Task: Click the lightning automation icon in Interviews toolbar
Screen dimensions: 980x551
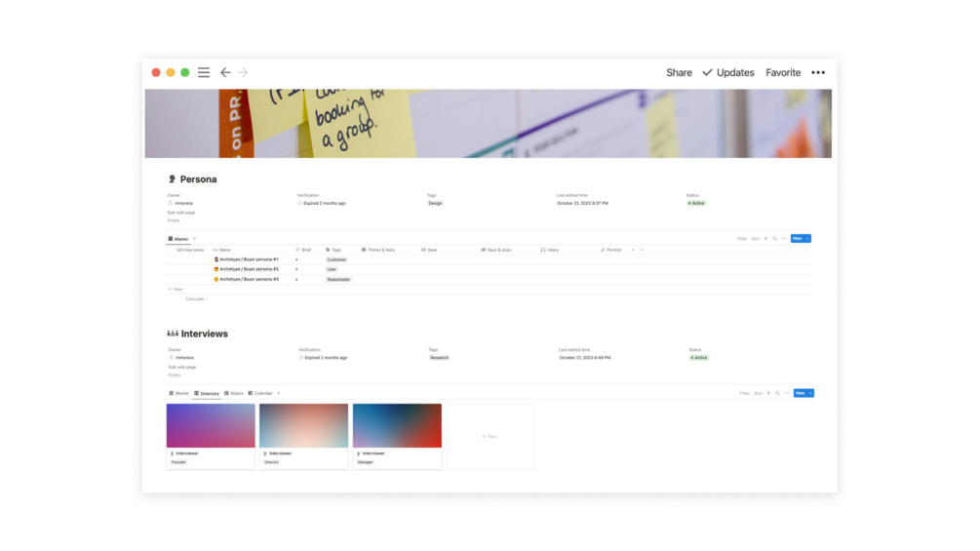Action: (x=768, y=394)
